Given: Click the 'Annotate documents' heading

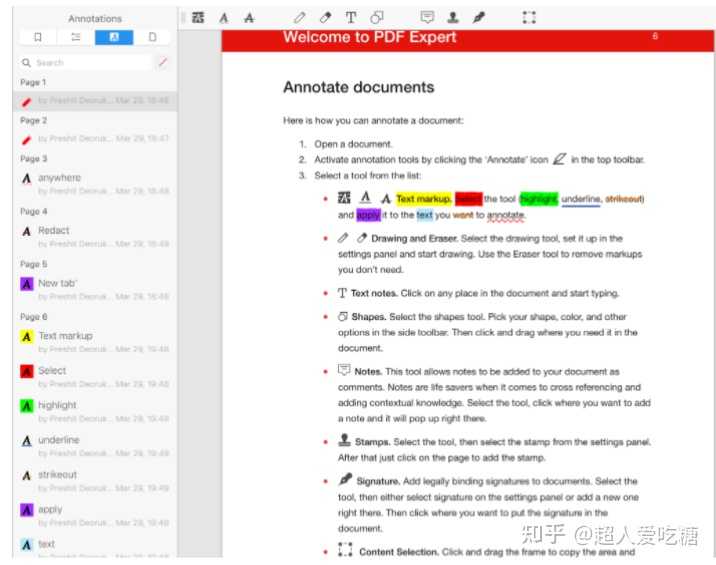Looking at the screenshot, I should click(x=358, y=87).
